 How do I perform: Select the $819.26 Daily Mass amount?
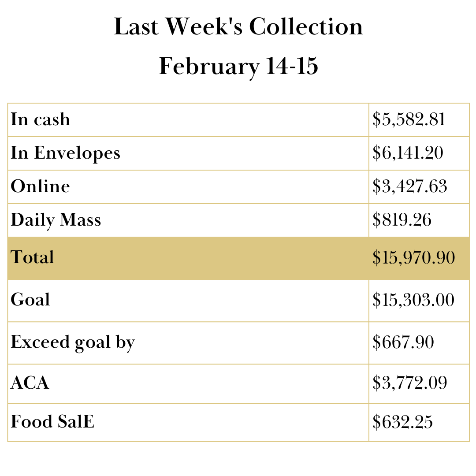[x=402, y=220]
